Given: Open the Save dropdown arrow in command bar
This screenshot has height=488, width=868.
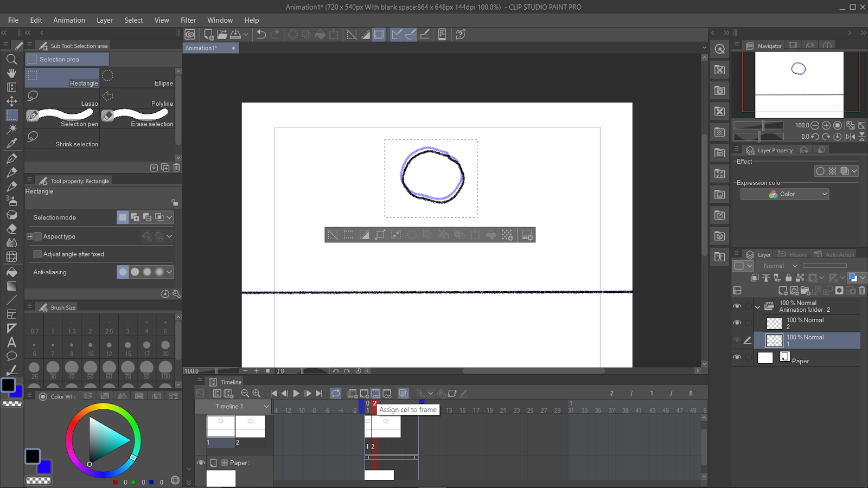Looking at the screenshot, I should coord(246,34).
